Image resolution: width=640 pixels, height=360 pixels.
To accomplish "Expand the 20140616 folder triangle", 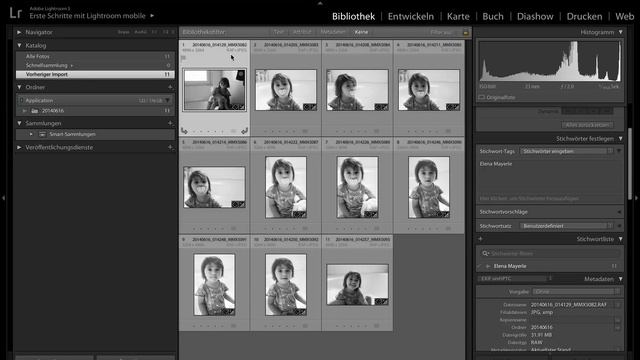I will tap(25, 111).
